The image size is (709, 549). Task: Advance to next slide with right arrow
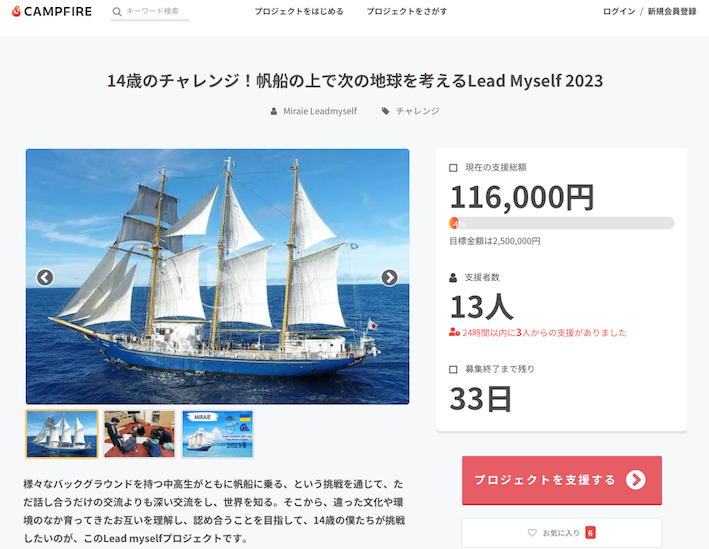pyautogui.click(x=389, y=277)
